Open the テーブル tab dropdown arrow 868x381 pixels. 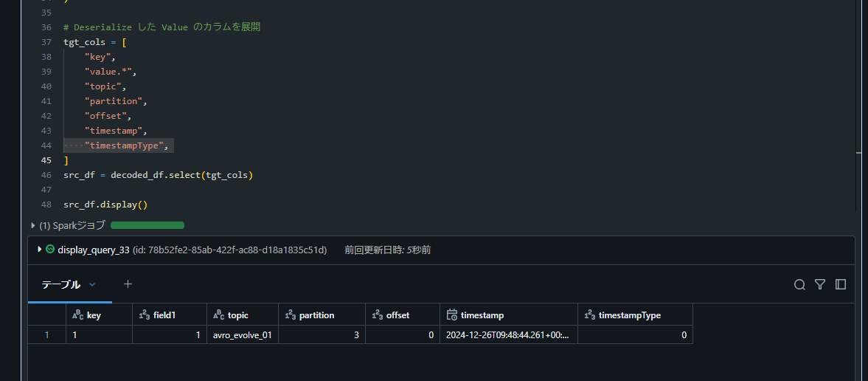coord(92,284)
